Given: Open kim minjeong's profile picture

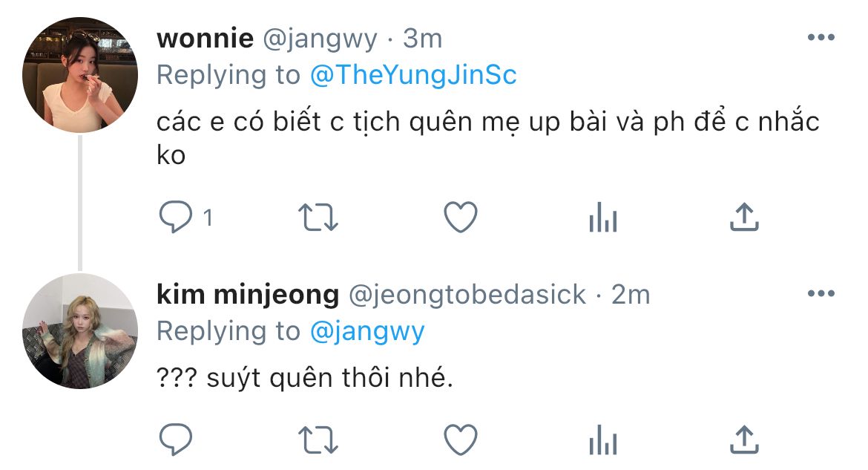Looking at the screenshot, I should coord(80,331).
